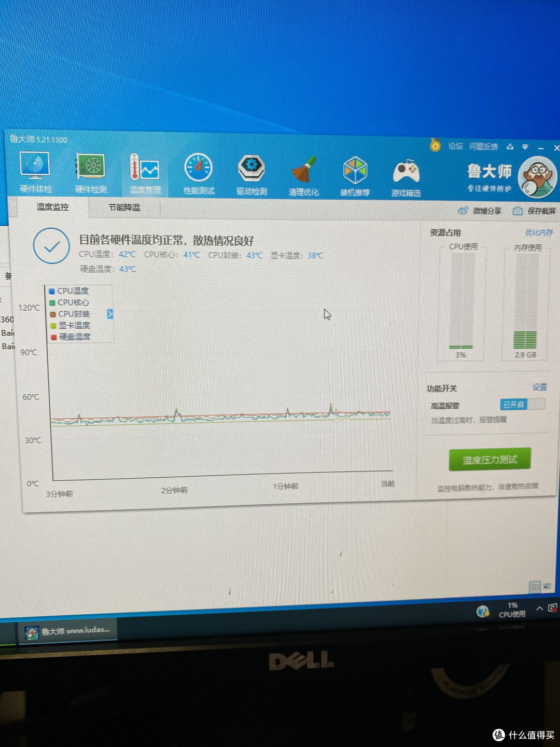Viewport: 560px width, 747px height.
Task: Click the tray icon with red dot
Action: [553, 608]
